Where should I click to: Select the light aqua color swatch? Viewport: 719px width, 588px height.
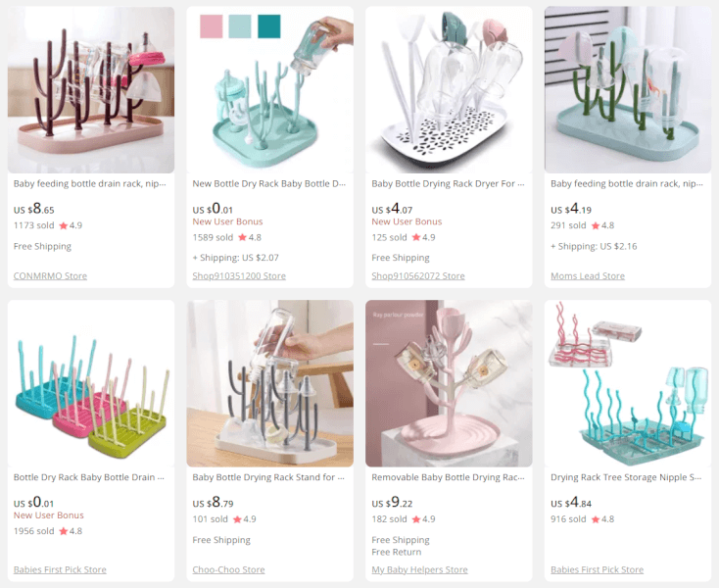[x=240, y=26]
